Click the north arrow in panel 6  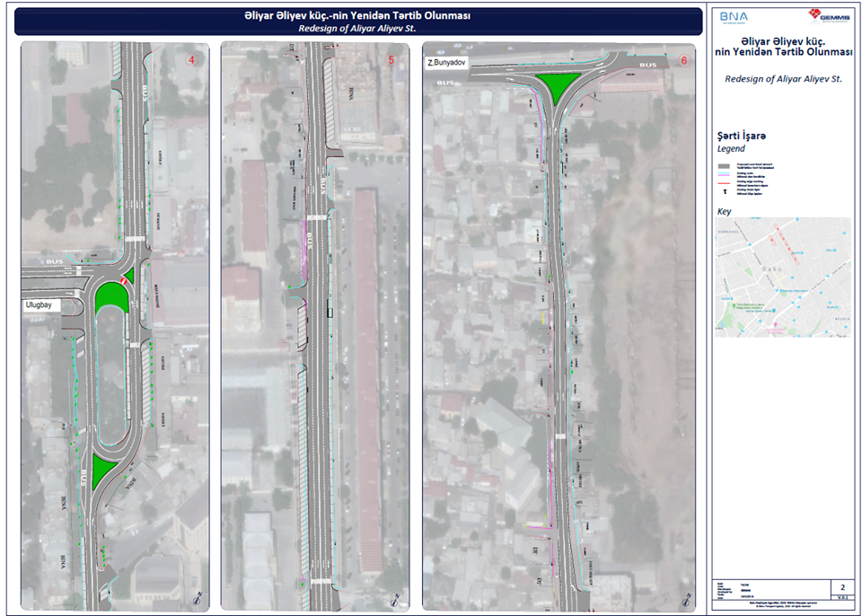pyautogui.click(x=686, y=598)
